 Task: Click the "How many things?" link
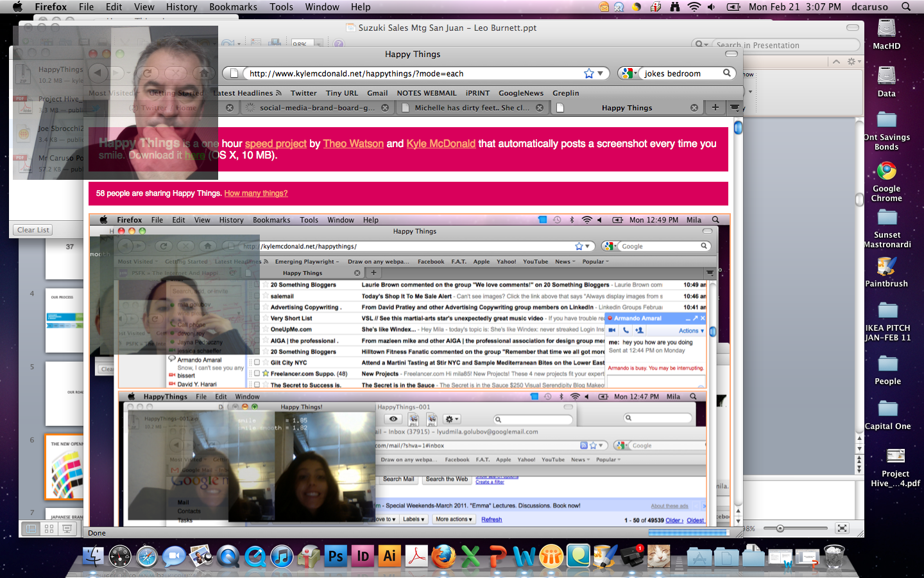point(255,193)
